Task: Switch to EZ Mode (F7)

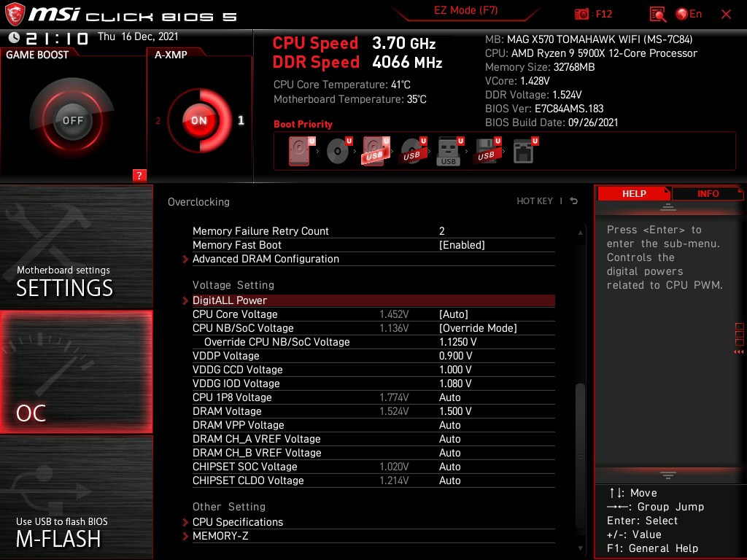Action: (x=466, y=11)
